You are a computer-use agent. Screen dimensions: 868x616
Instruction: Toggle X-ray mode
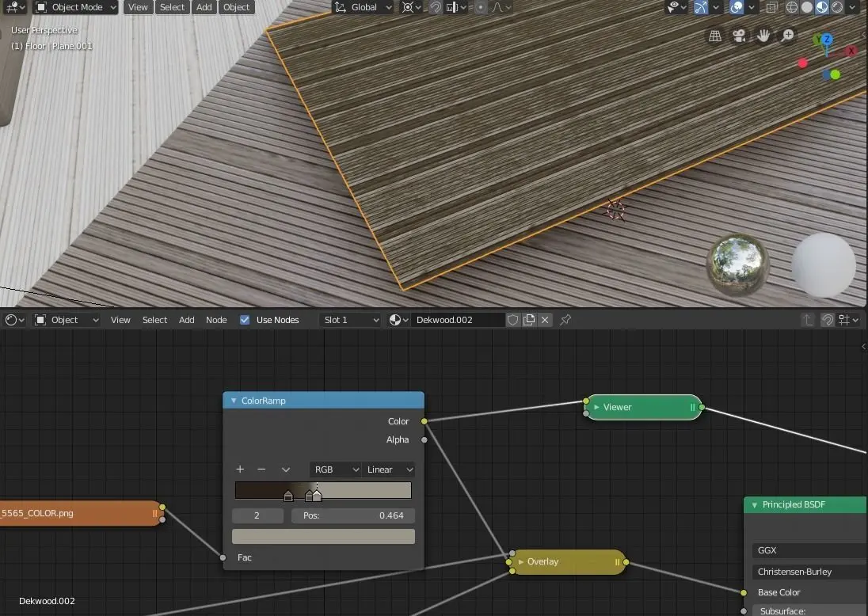coord(771,7)
